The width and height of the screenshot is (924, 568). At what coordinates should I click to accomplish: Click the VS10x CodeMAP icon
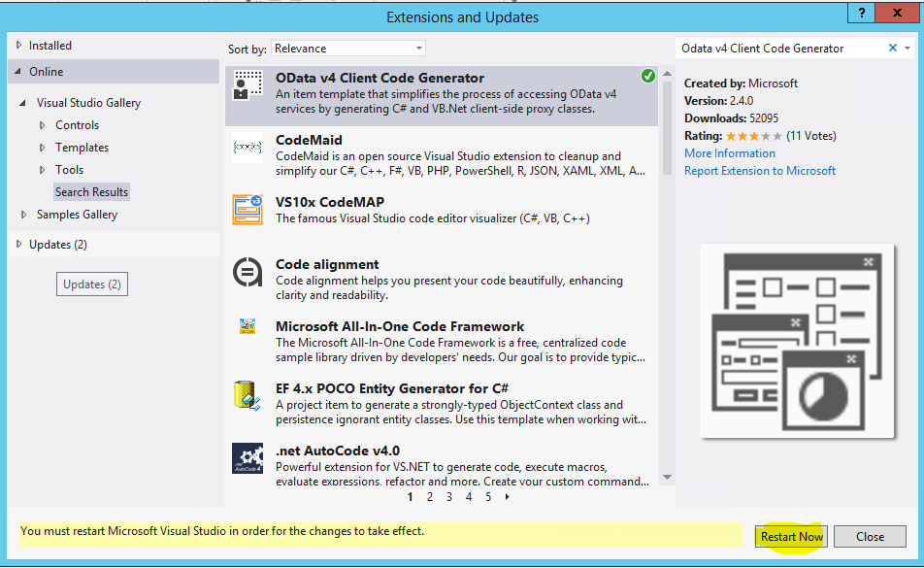247,210
